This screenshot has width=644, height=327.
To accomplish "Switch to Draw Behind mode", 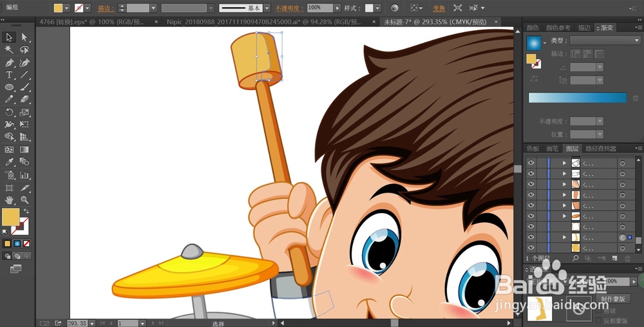I will click(17, 256).
